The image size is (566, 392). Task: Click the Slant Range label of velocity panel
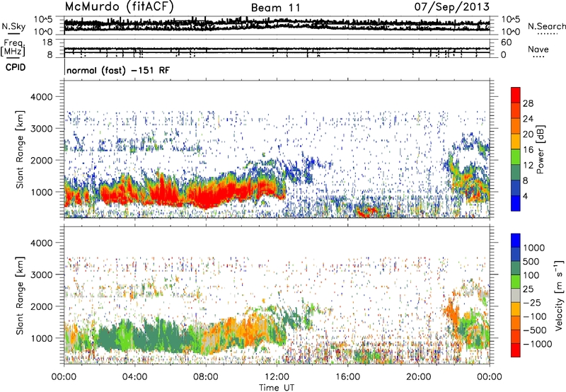21,295
